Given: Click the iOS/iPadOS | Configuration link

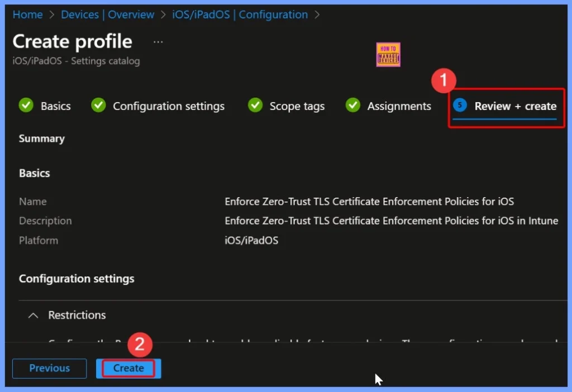Looking at the screenshot, I should point(240,15).
